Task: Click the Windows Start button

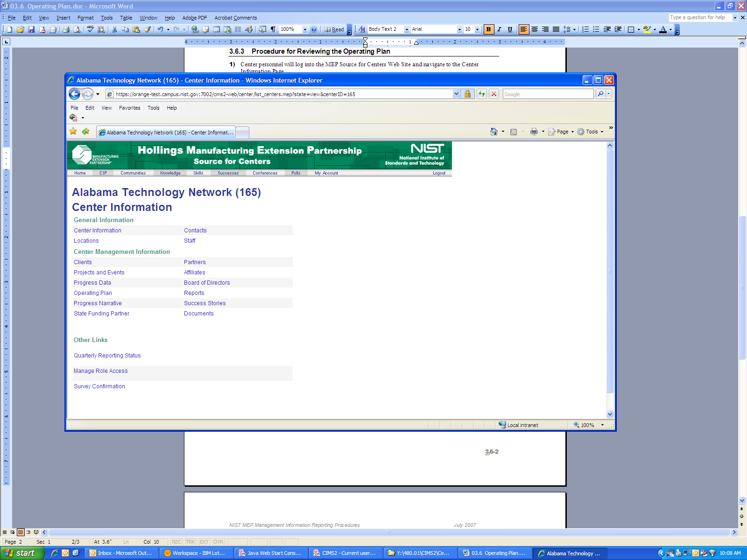Action: [x=22, y=553]
